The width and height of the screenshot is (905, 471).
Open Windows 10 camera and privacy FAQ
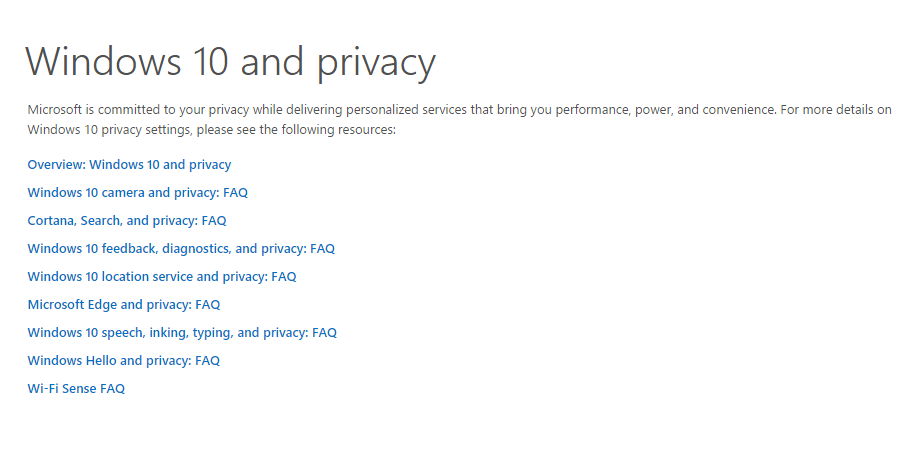(137, 192)
